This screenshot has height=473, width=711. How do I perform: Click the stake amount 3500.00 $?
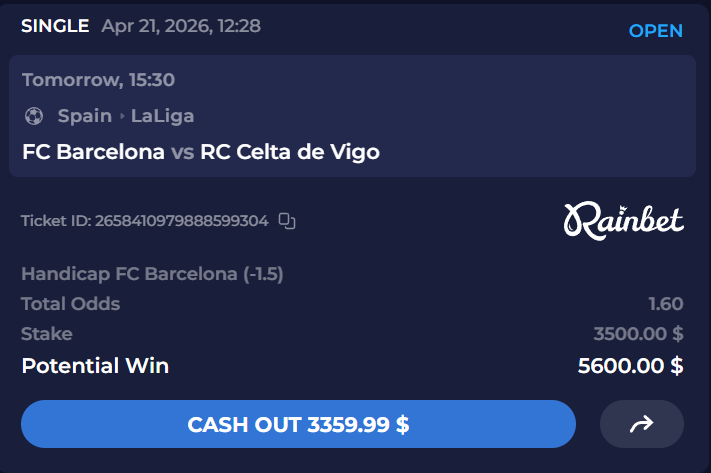(x=638, y=334)
